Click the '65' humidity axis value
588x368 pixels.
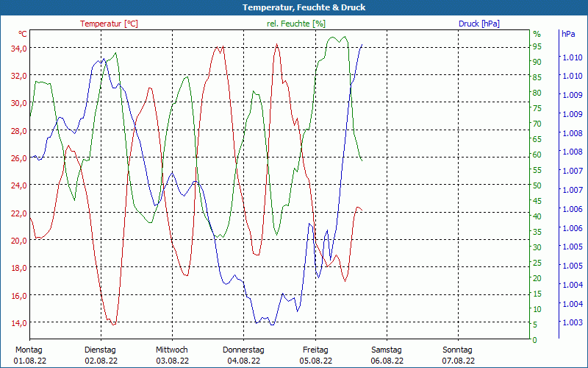click(x=537, y=139)
